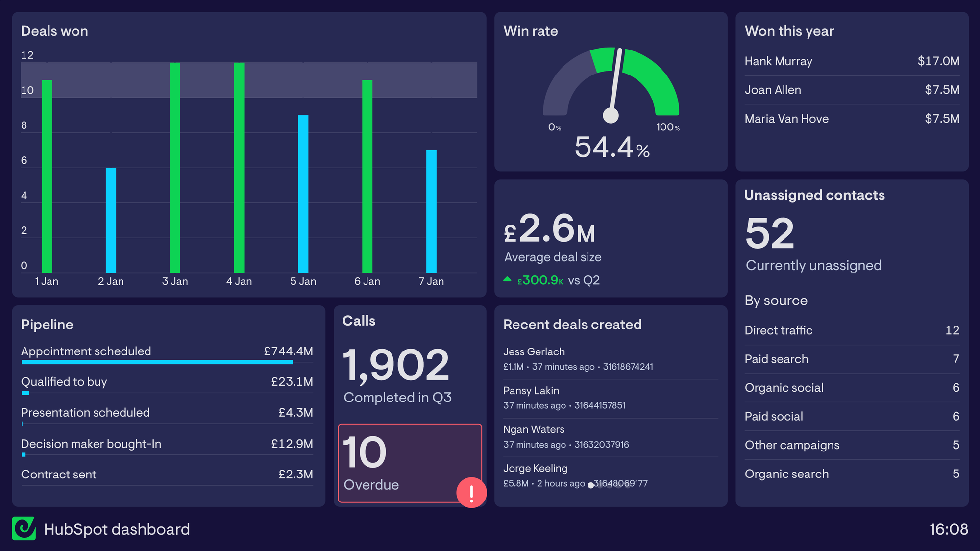
Task: Select the 7 Jan blue bar
Action: 431,211
